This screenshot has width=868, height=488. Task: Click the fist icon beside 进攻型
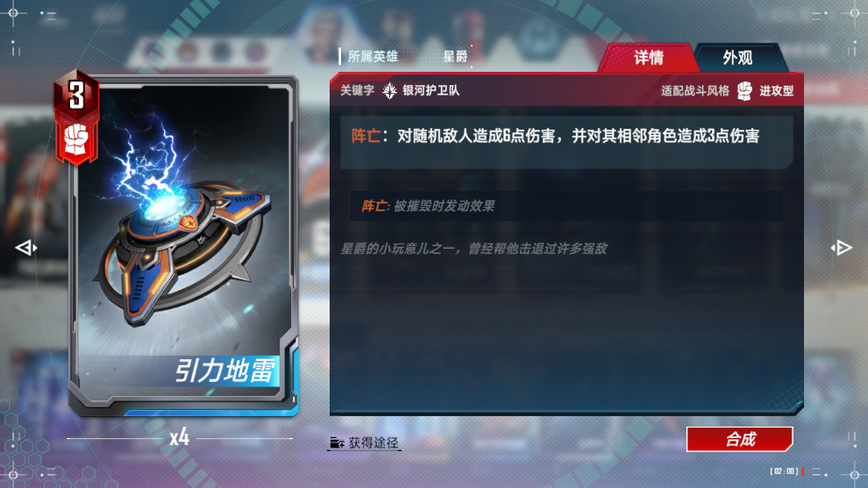(x=745, y=91)
